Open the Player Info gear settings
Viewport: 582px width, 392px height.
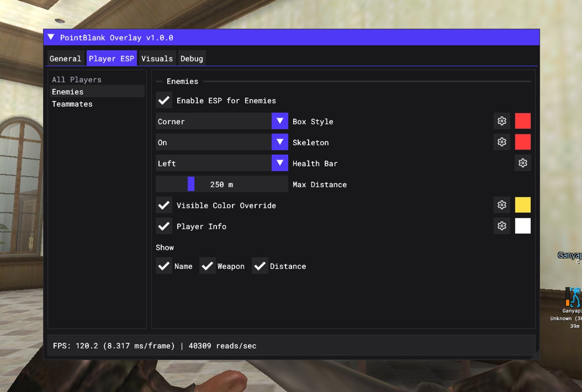click(x=502, y=226)
